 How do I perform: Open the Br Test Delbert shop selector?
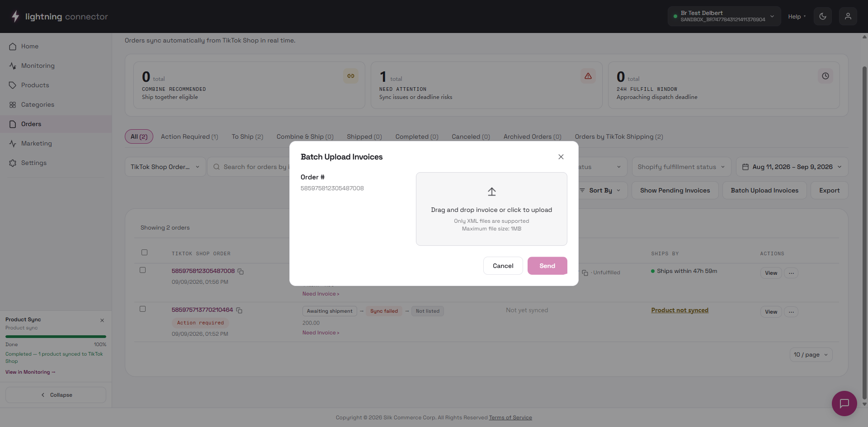click(x=724, y=16)
